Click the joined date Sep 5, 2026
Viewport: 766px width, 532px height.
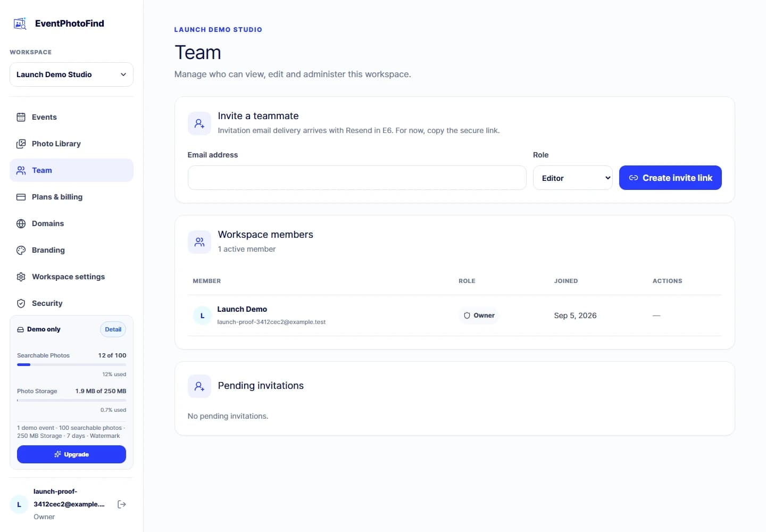575,315
